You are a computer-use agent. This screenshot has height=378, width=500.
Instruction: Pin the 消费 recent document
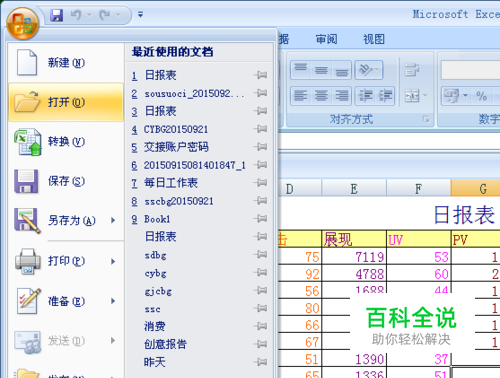coord(261,326)
